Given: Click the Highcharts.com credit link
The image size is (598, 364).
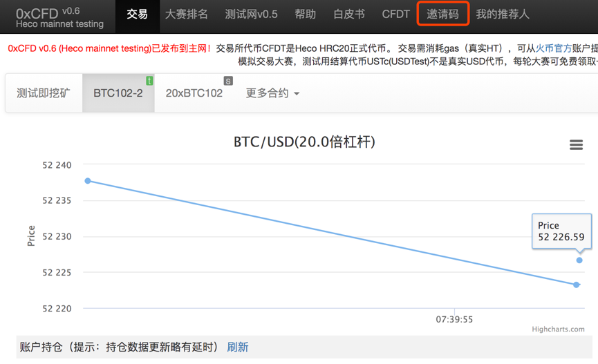Looking at the screenshot, I should coord(558,329).
